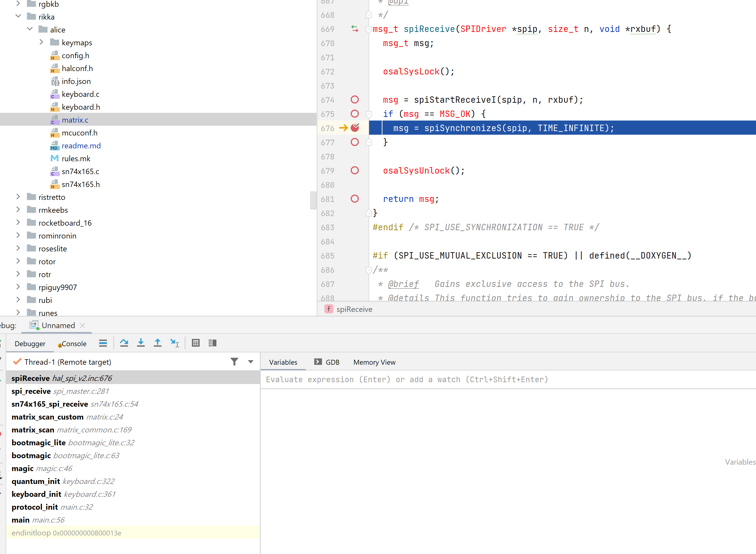
Task: Open the Memory View tab
Action: coord(374,362)
